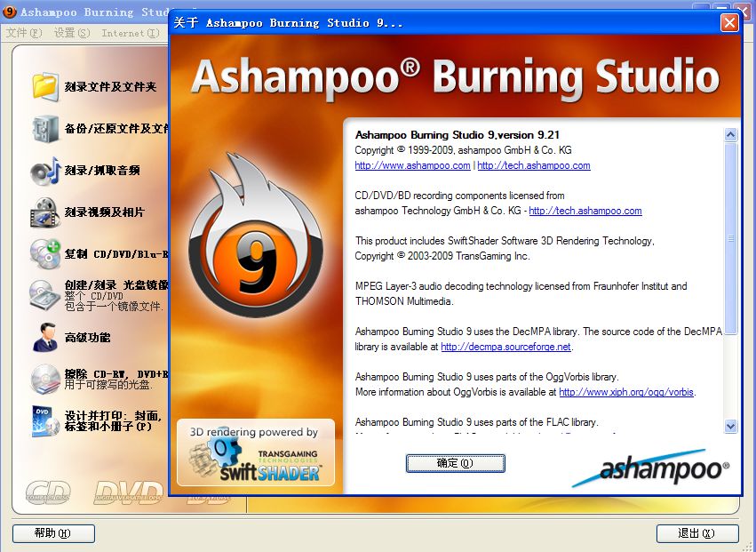Select 刻录视频及相片 option

click(x=105, y=212)
